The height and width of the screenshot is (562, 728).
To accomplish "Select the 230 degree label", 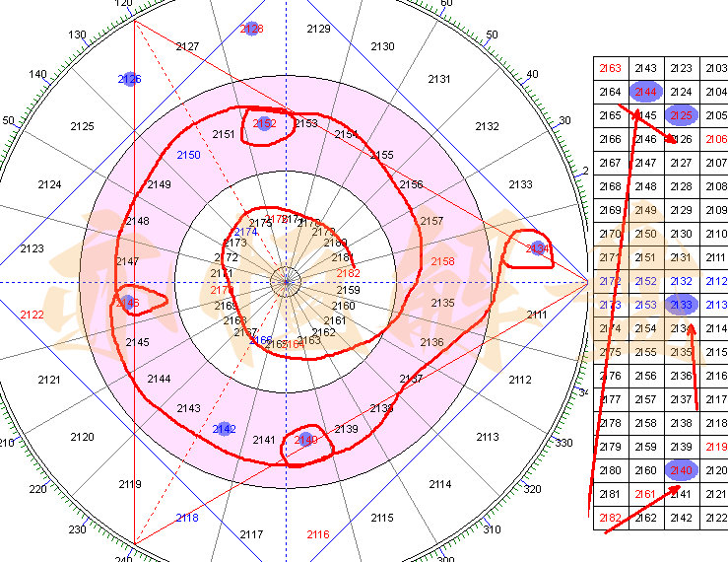I will point(77,529).
